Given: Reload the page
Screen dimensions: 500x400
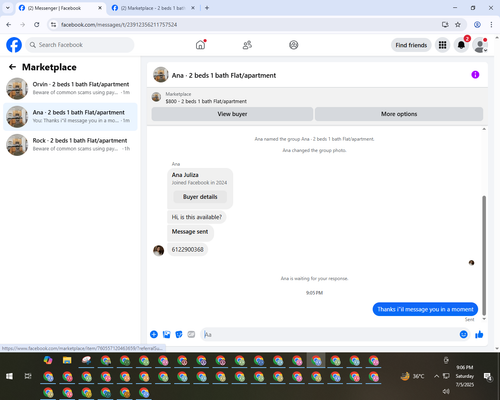Looking at the screenshot, I should click(x=37, y=25).
